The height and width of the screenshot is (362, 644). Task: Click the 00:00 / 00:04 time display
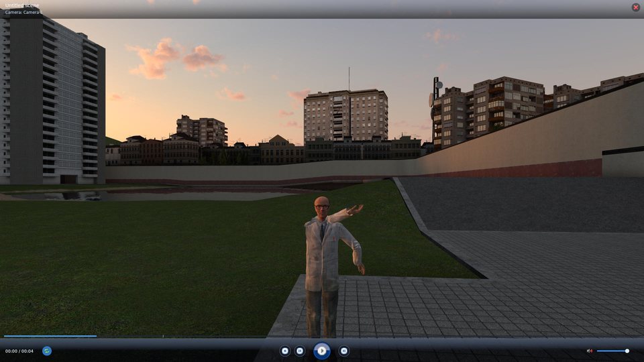coord(19,351)
